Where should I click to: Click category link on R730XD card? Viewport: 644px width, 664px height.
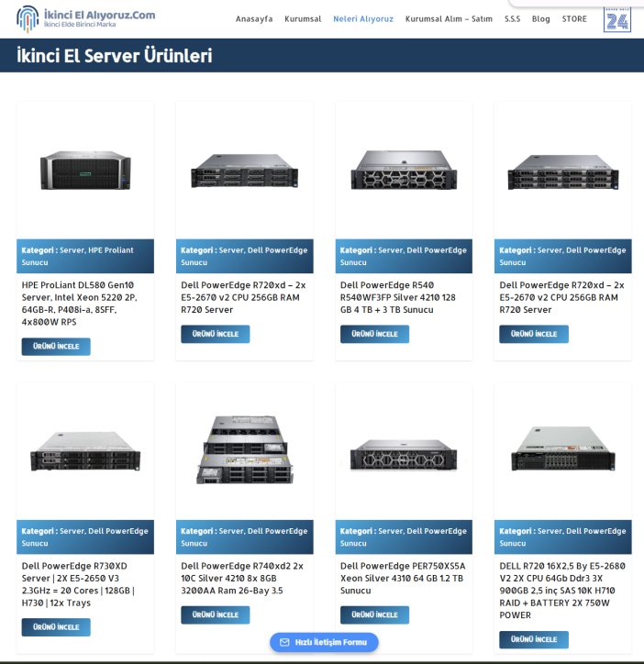pos(84,537)
